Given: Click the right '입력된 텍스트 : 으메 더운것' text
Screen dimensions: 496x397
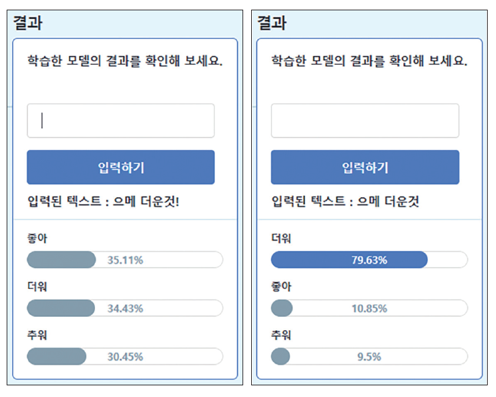Looking at the screenshot, I should 345,201.
